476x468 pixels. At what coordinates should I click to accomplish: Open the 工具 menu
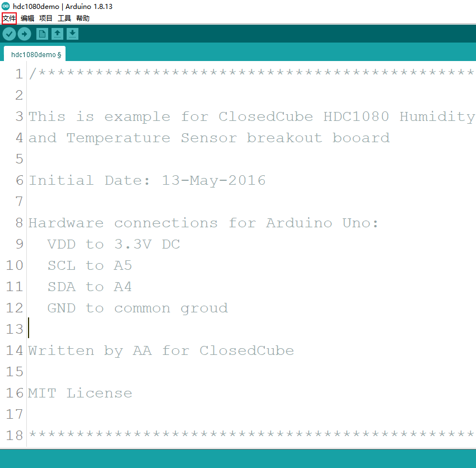tap(63, 18)
